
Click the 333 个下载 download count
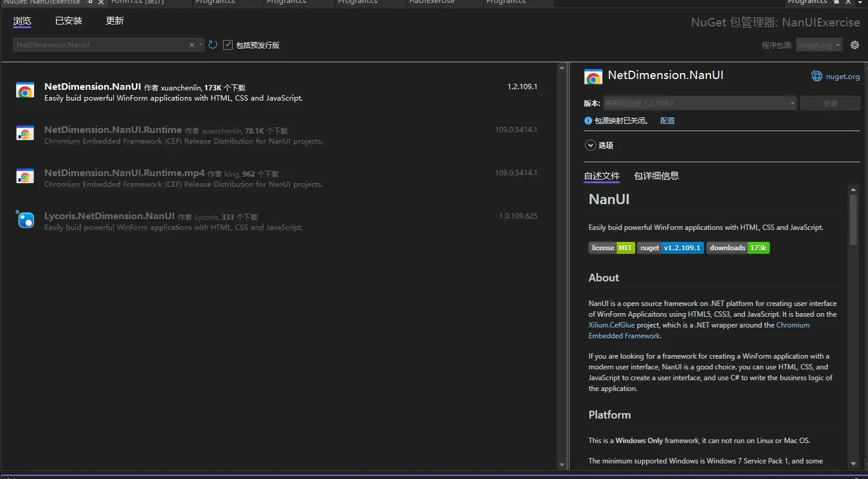point(239,217)
